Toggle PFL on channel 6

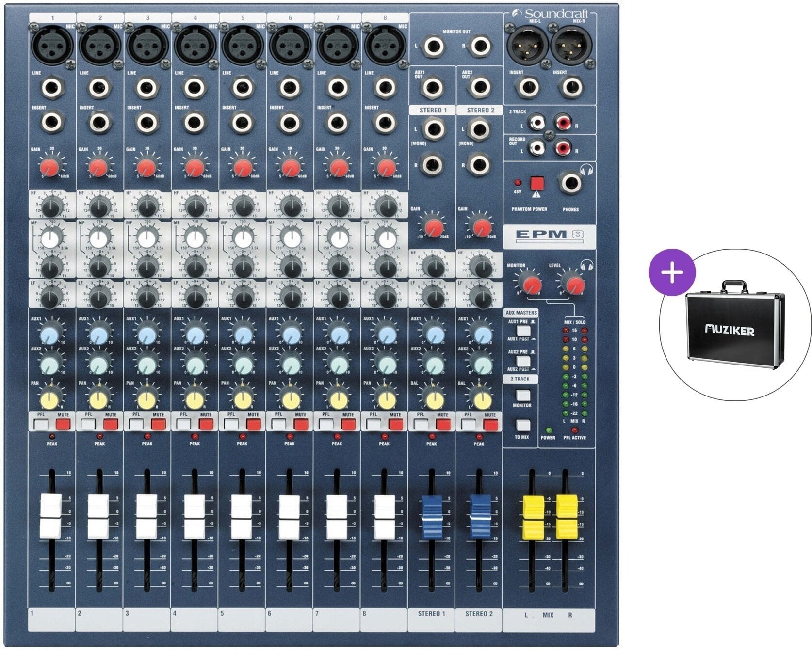pyautogui.click(x=278, y=425)
